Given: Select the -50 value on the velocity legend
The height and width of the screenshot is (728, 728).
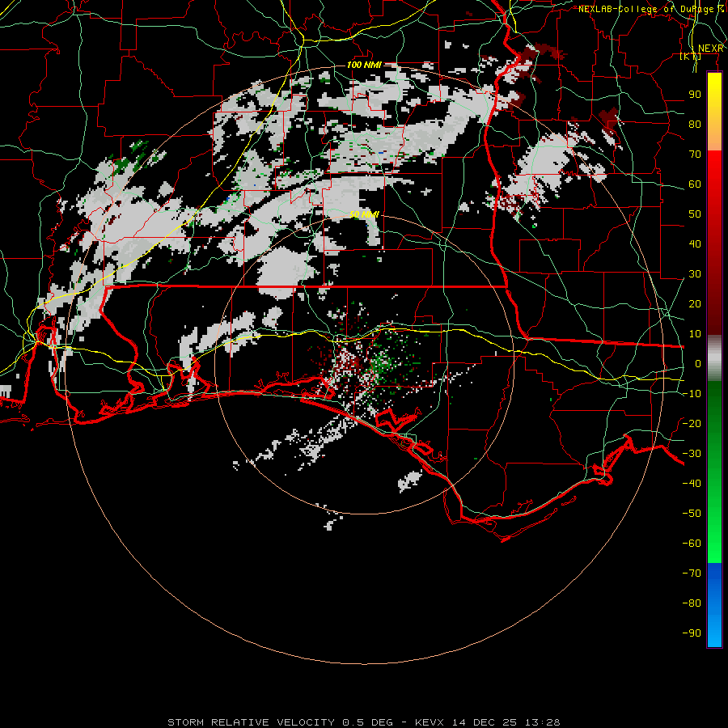Looking at the screenshot, I should click(x=692, y=514).
